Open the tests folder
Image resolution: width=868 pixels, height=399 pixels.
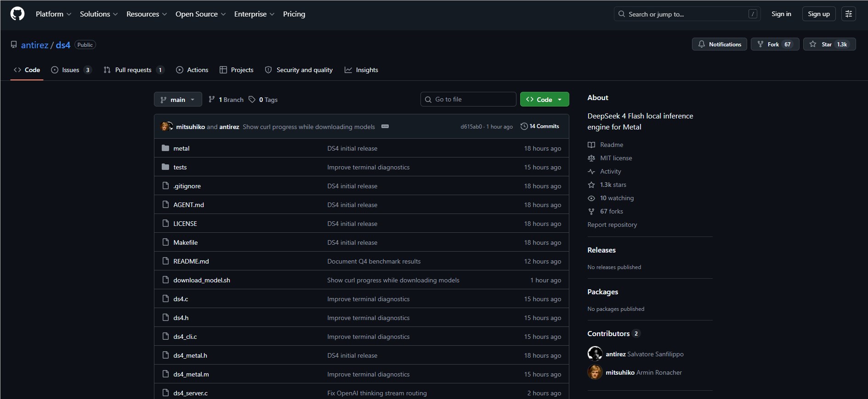pos(180,167)
